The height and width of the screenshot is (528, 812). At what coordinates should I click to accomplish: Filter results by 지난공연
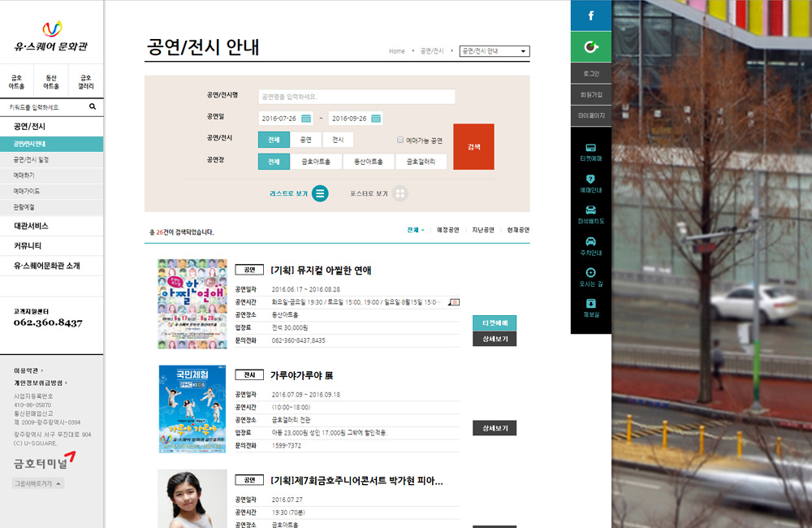click(x=483, y=230)
